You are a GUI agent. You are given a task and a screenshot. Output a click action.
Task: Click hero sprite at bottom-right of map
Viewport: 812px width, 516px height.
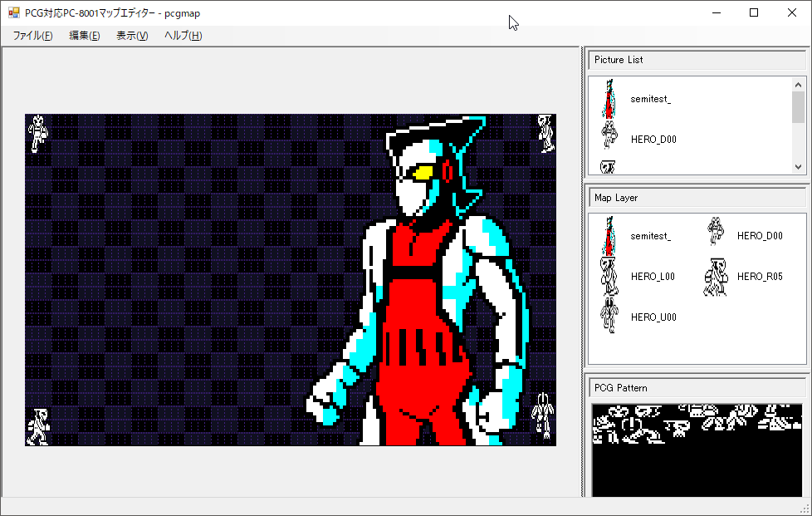point(543,415)
